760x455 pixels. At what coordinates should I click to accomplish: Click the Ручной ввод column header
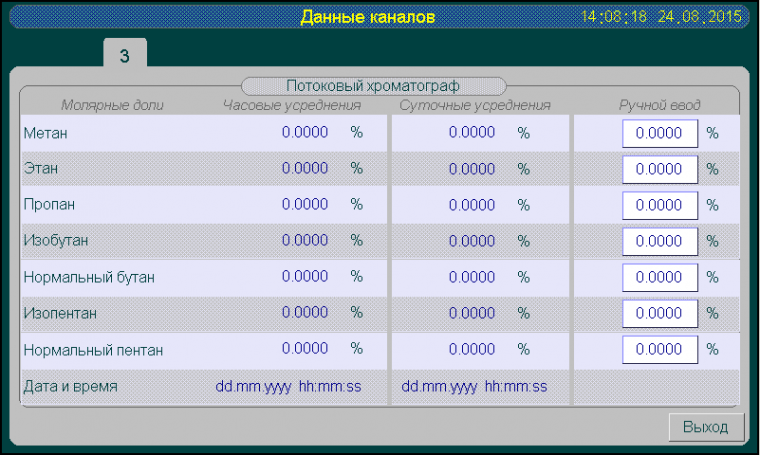click(x=659, y=105)
